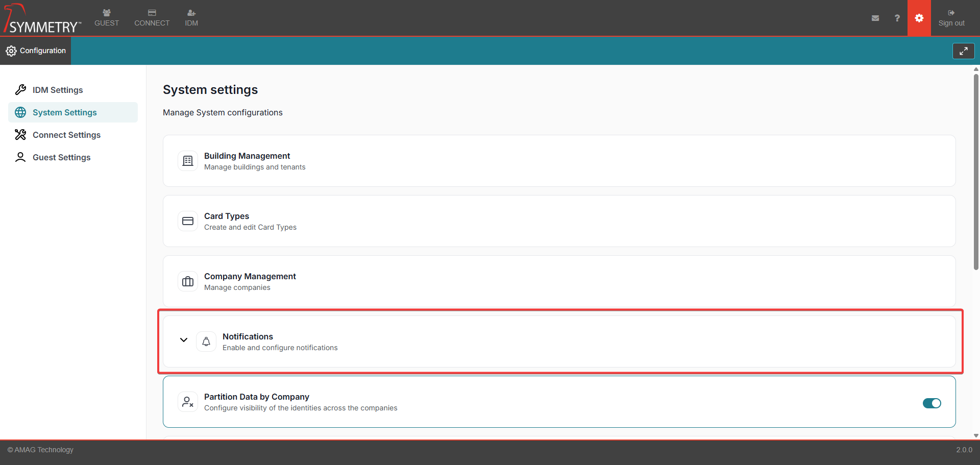This screenshot has width=980, height=465.
Task: Toggle the Partition Data by Company switch
Action: pyautogui.click(x=932, y=403)
